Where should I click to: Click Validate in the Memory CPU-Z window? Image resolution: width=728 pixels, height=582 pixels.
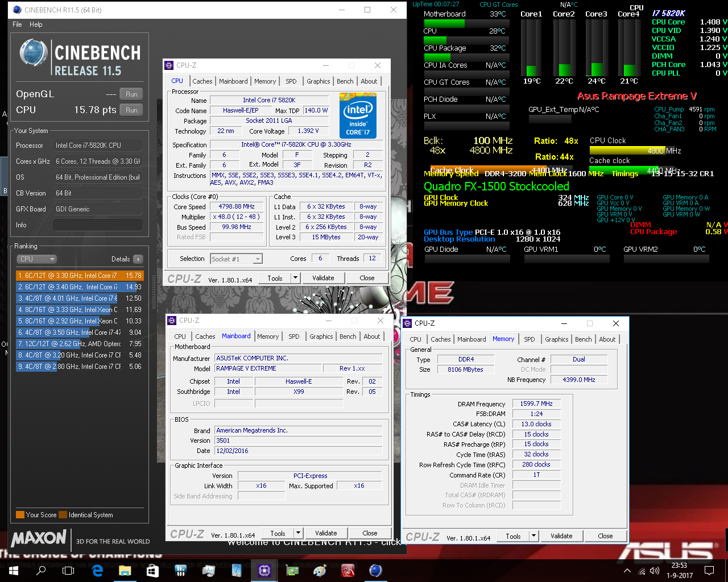[561, 536]
